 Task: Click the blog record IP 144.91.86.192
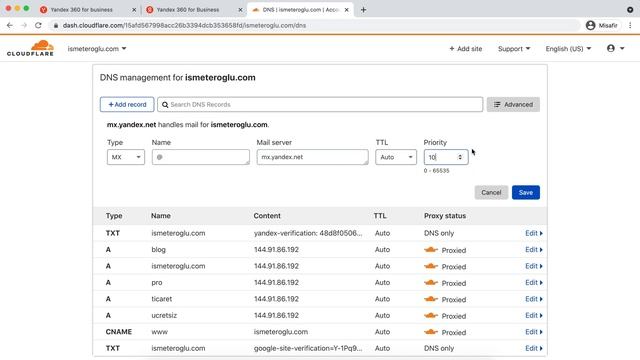(276, 249)
